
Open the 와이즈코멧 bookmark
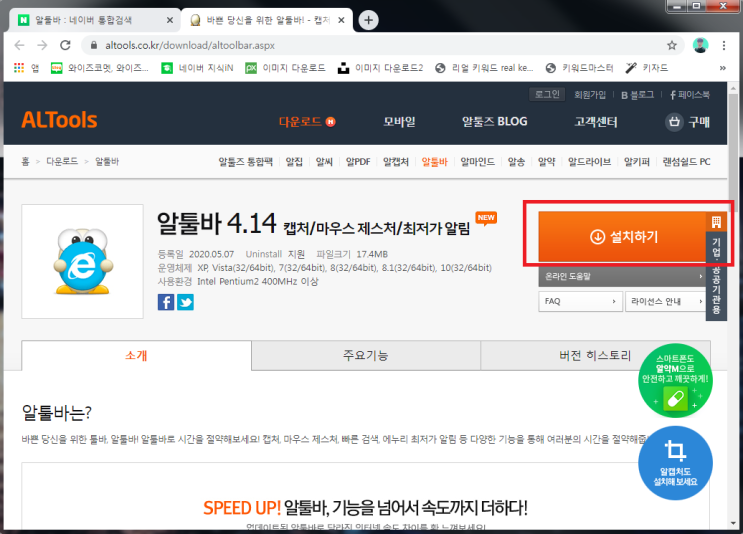coord(100,68)
